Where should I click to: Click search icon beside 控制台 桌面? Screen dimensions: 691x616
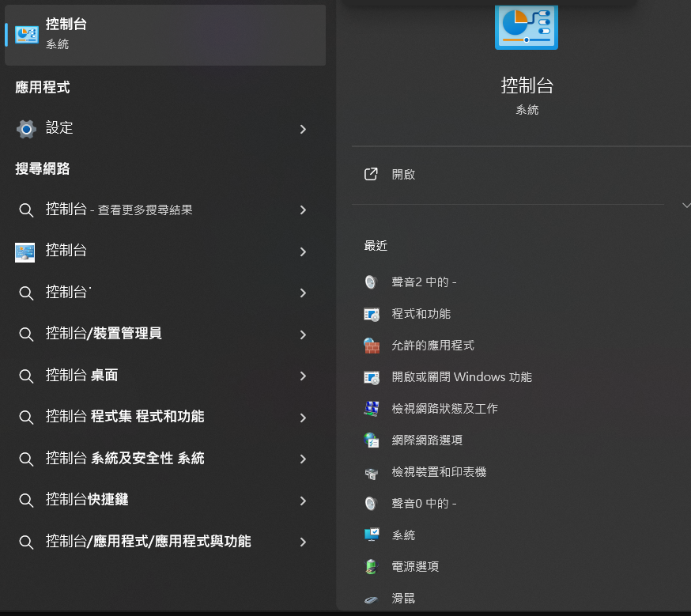click(x=26, y=376)
